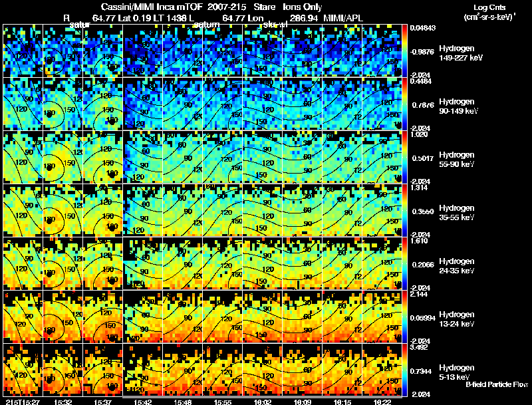
Task: Click the 1.314 scale value
Action: coord(419,188)
